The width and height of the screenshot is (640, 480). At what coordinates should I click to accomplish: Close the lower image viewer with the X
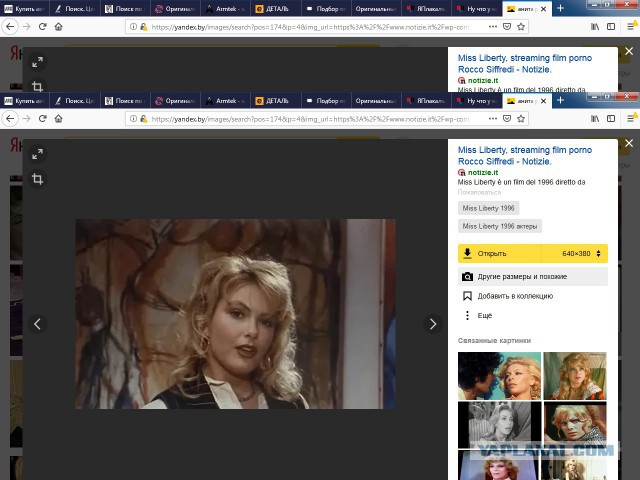(x=629, y=143)
